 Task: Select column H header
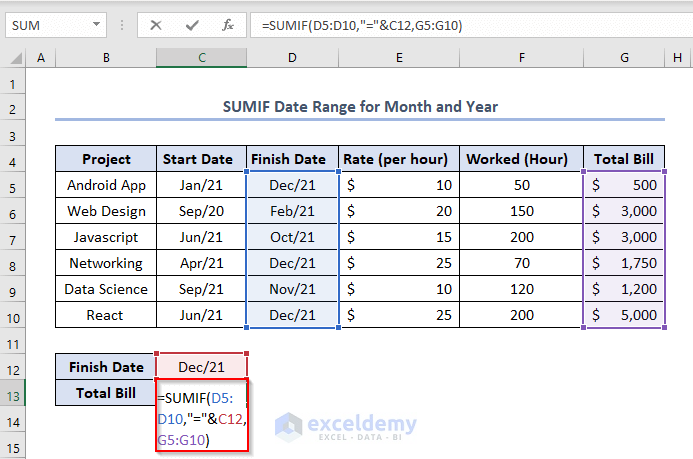point(678,58)
